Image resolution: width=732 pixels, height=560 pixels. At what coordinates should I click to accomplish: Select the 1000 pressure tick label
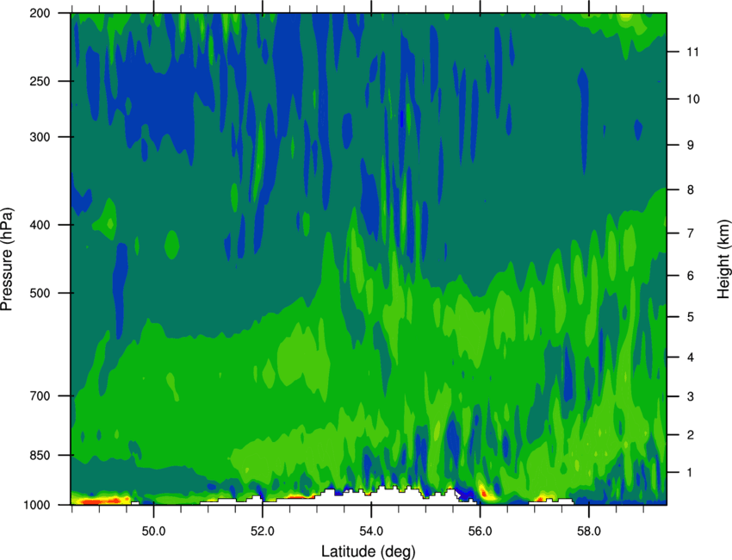coord(36,505)
